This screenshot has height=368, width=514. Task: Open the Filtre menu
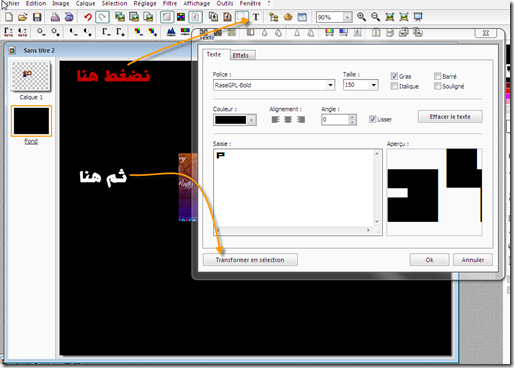(x=170, y=4)
